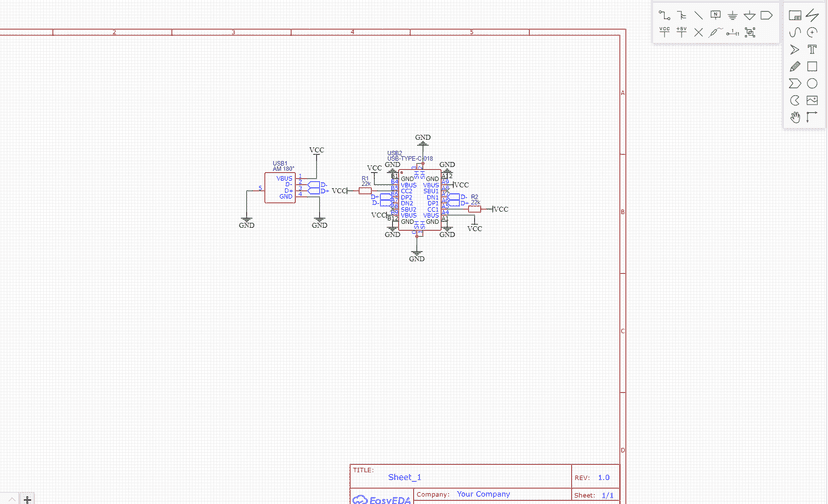Image resolution: width=828 pixels, height=504 pixels.
Task: Click the Your Company text field
Action: pyautogui.click(x=483, y=494)
